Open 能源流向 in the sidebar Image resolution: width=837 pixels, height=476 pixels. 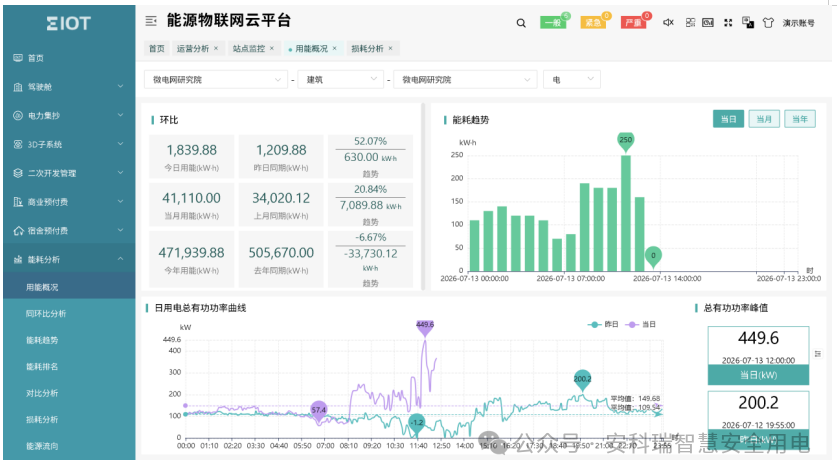point(69,446)
